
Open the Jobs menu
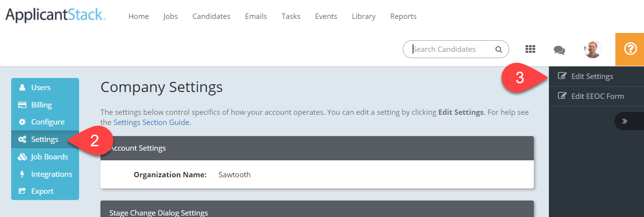(170, 16)
